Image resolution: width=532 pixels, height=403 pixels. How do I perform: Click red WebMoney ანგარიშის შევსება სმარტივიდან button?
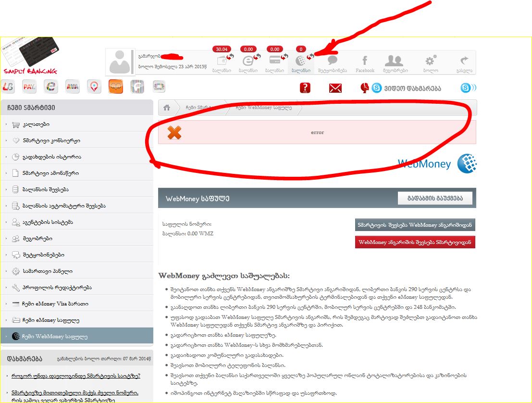415,242
